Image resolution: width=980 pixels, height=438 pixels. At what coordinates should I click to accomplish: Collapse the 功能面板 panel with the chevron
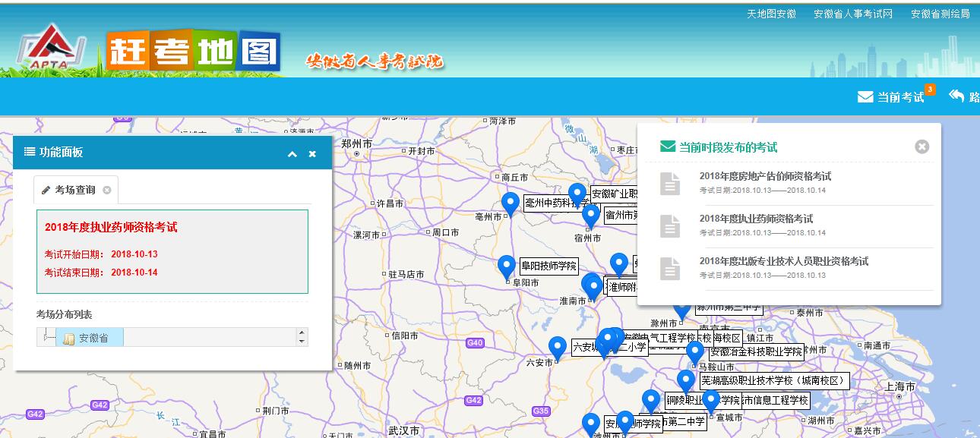pyautogui.click(x=292, y=154)
